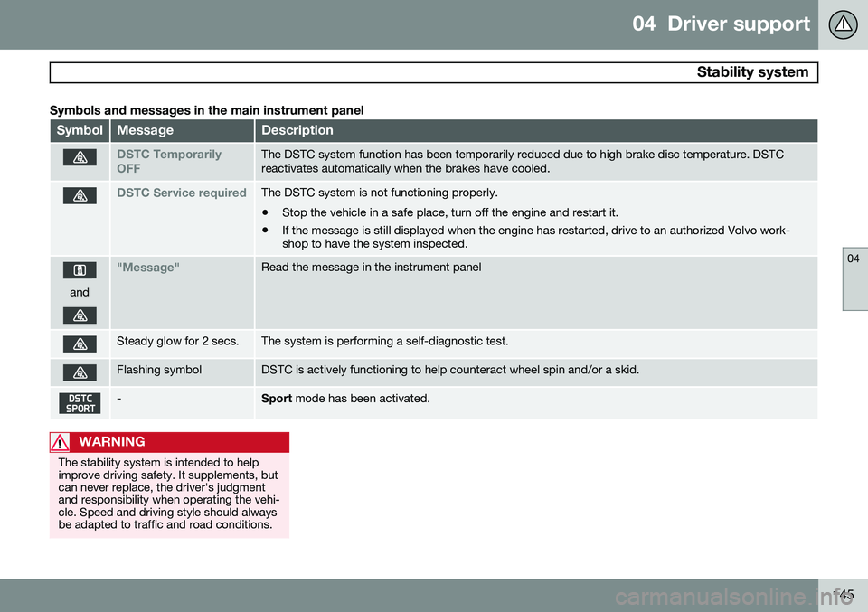This screenshot has width=868, height=612.
Task: Click the Description column header
Action: (536, 130)
